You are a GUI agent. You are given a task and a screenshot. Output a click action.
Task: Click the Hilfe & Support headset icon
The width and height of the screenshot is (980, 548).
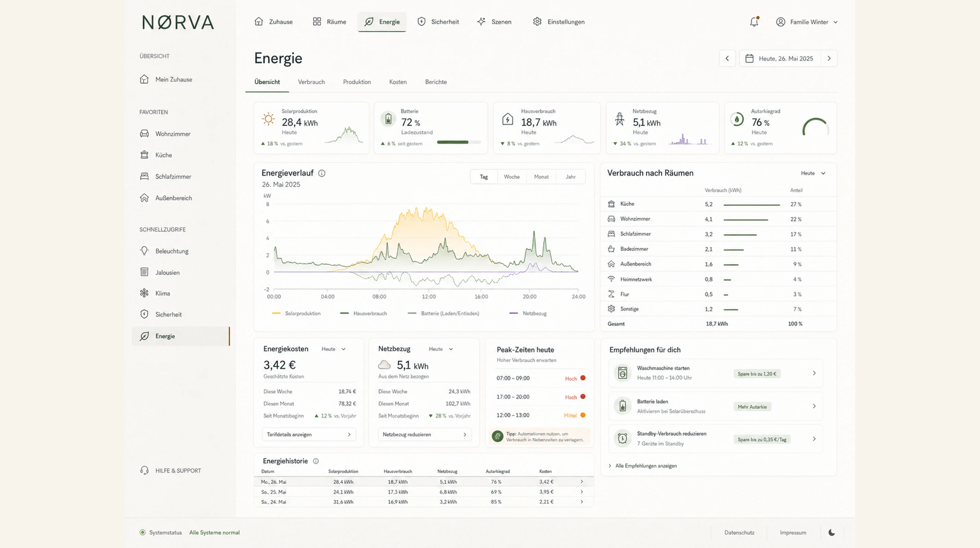tap(144, 470)
